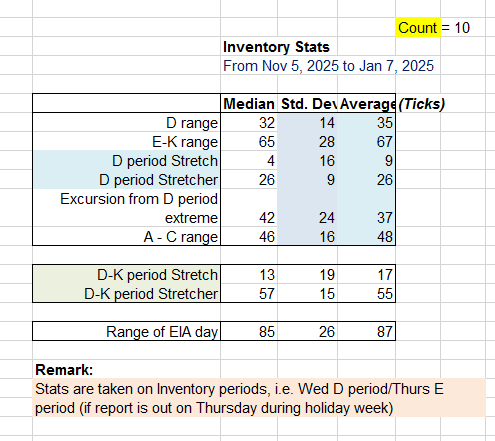Click the Inventory Stats title cell

point(276,47)
